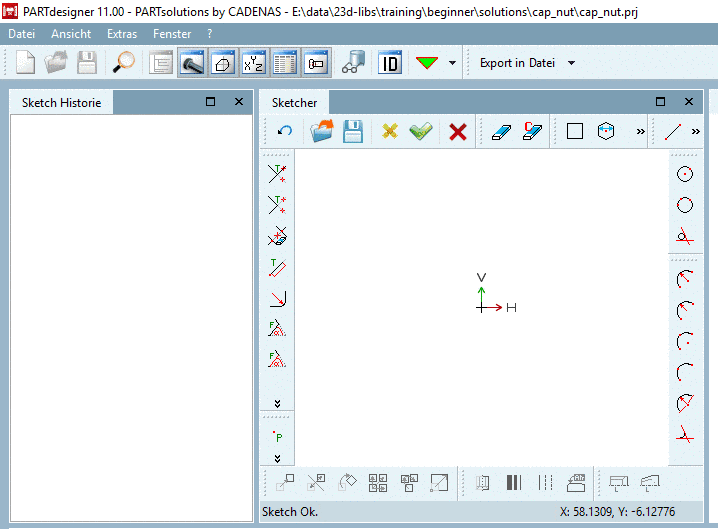718x529 pixels.
Task: Expand left toolbar double chevron above P
Action: tap(277, 404)
